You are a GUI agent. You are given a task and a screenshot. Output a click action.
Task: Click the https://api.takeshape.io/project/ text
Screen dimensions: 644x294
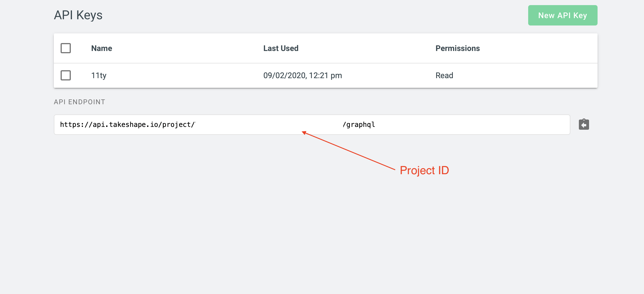point(127,125)
